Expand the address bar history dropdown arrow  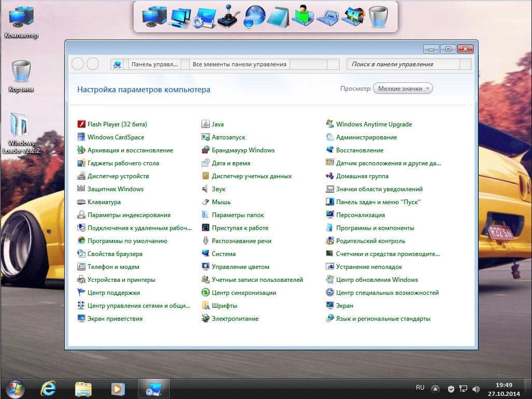pos(333,64)
